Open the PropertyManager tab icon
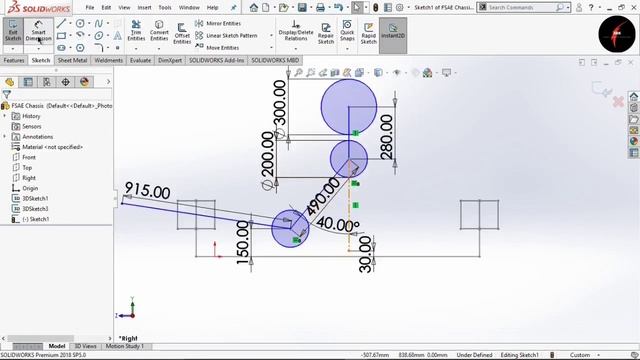This screenshot has width=640, height=360. pos(28,82)
